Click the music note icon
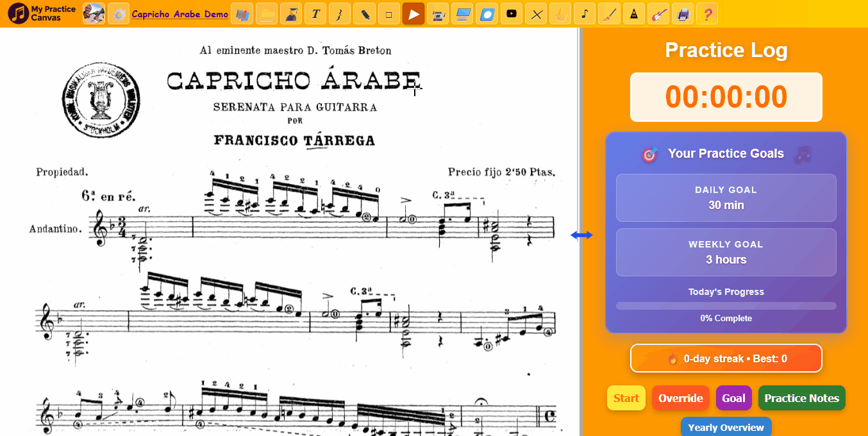 [x=585, y=13]
